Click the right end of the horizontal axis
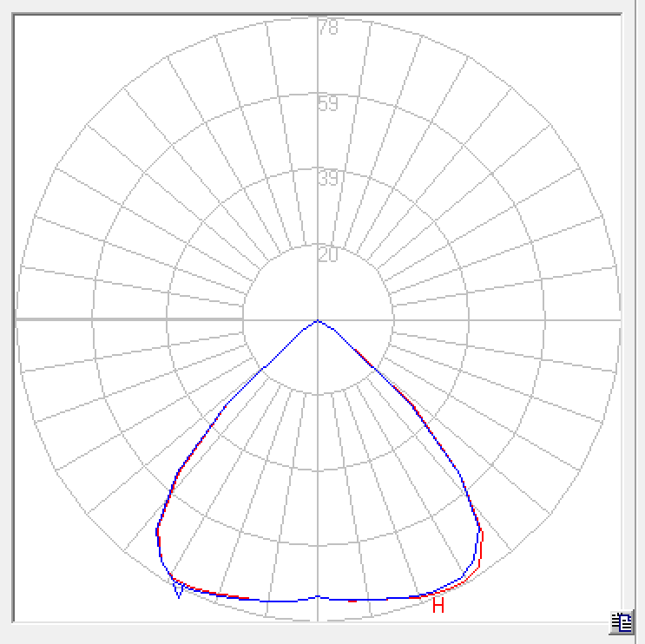This screenshot has width=645, height=644. (617, 319)
